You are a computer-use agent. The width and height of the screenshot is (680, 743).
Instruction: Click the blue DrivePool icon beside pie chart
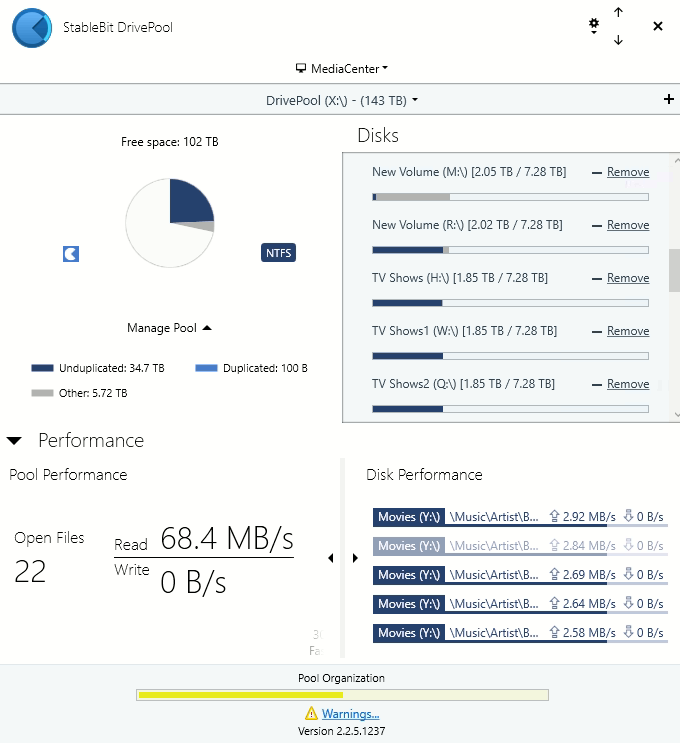[71, 254]
